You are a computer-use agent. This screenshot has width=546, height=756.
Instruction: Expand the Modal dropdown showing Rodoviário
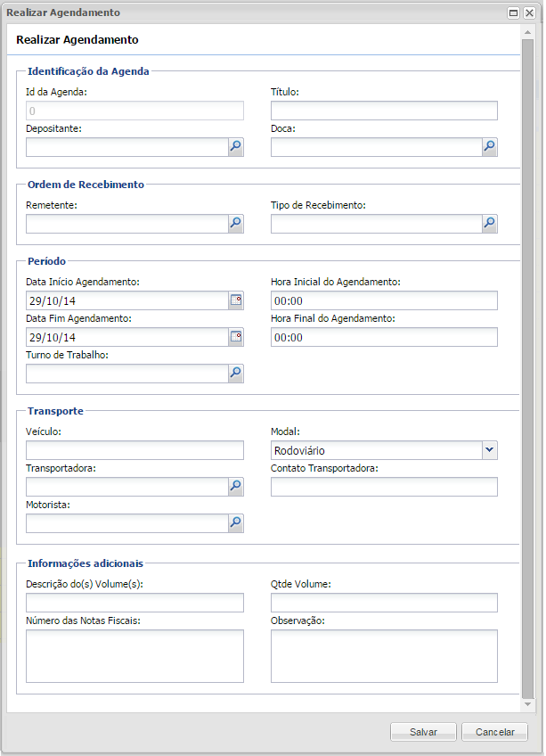point(489,450)
